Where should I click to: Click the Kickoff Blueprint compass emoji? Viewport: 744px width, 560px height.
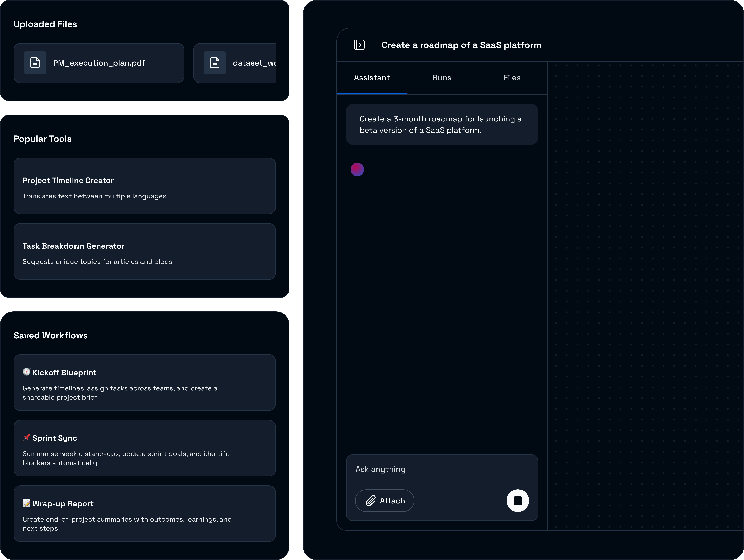(x=27, y=372)
